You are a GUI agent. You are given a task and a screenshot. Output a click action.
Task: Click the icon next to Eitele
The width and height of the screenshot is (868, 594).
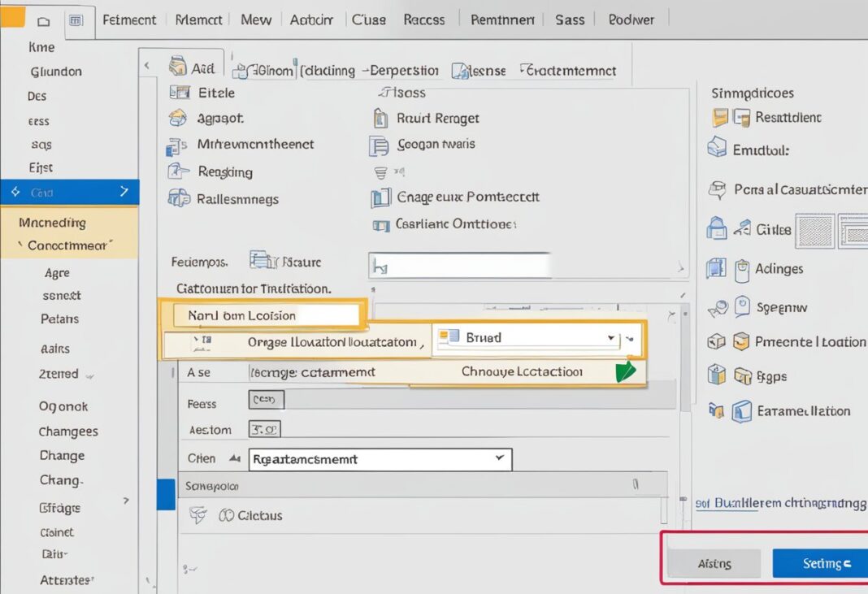tap(179, 93)
